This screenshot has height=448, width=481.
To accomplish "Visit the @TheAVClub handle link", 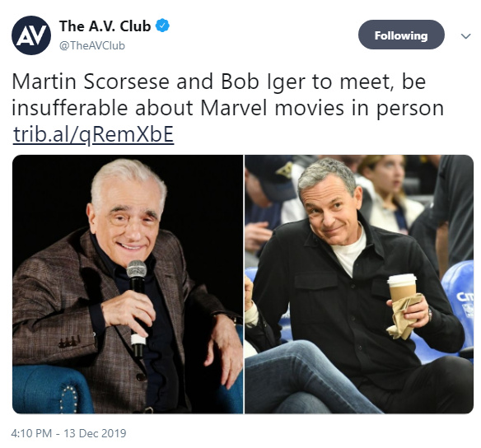I will click(x=92, y=45).
